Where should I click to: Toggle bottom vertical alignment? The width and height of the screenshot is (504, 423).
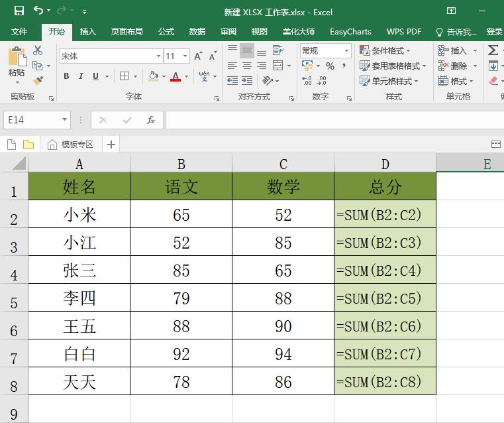(x=262, y=52)
